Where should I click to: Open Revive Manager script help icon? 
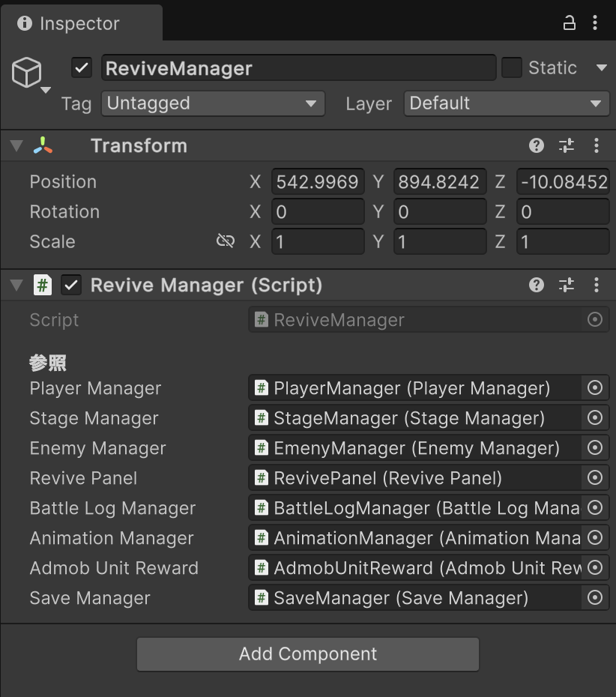[x=536, y=285]
